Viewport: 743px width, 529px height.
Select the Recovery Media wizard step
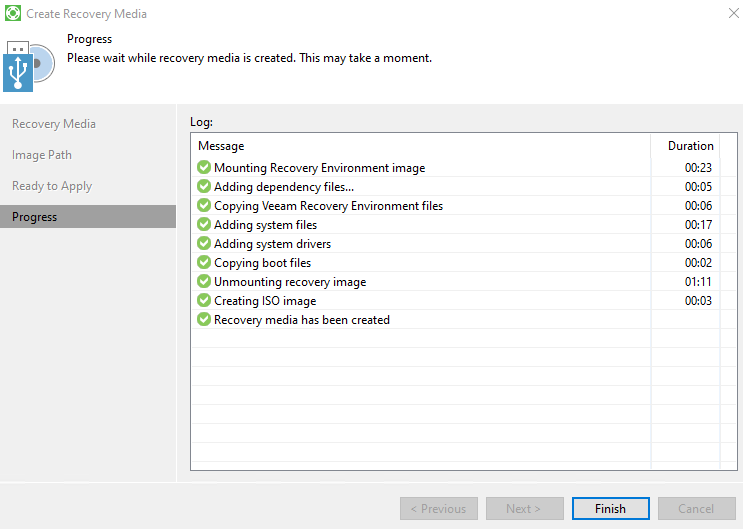(x=54, y=124)
